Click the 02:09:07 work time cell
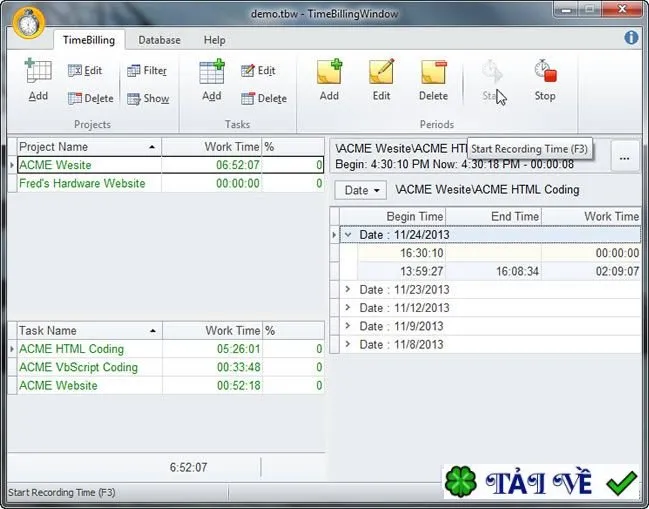 [591, 271]
